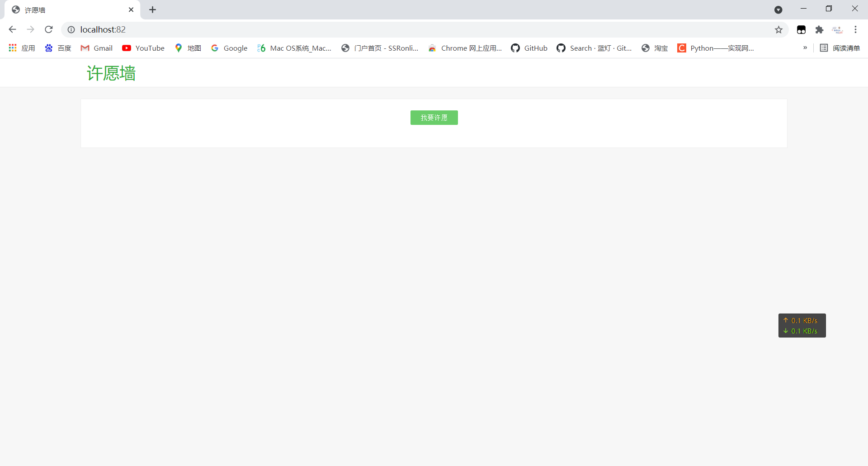Open the Python——实现网 bookmark
868x466 pixels.
(716, 48)
